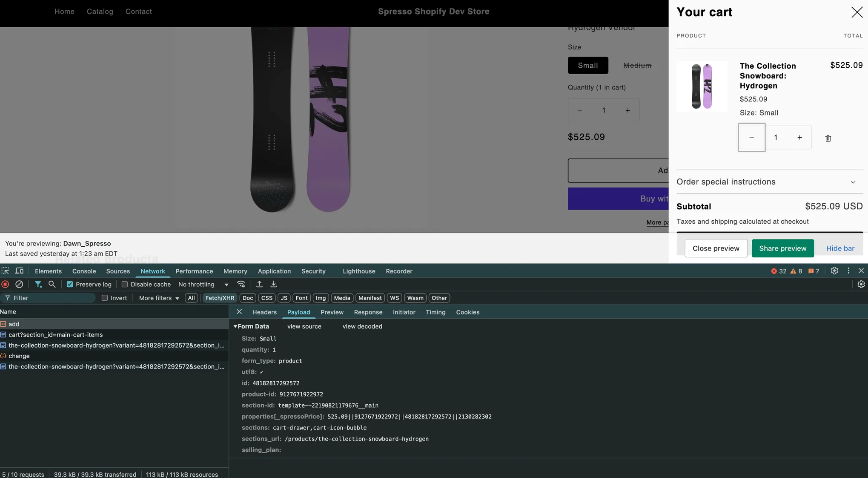The width and height of the screenshot is (868, 478).
Task: Toggle the device toolbar icon
Action: tap(20, 271)
